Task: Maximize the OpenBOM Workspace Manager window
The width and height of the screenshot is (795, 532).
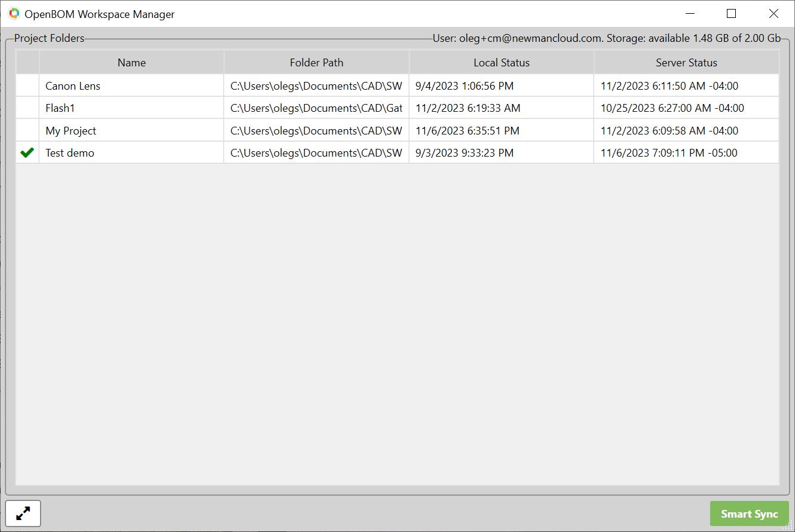Action: click(x=731, y=14)
